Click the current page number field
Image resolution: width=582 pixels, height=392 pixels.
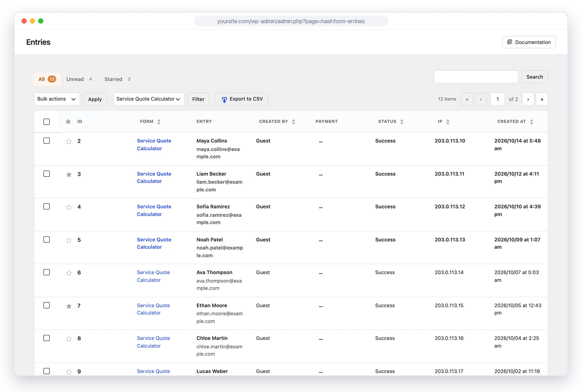pos(497,99)
